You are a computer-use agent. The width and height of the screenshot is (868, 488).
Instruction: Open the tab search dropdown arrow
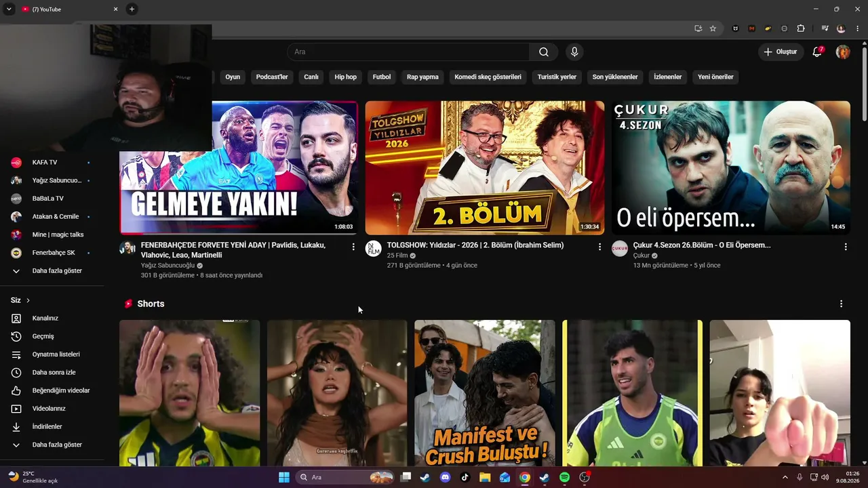click(x=9, y=9)
